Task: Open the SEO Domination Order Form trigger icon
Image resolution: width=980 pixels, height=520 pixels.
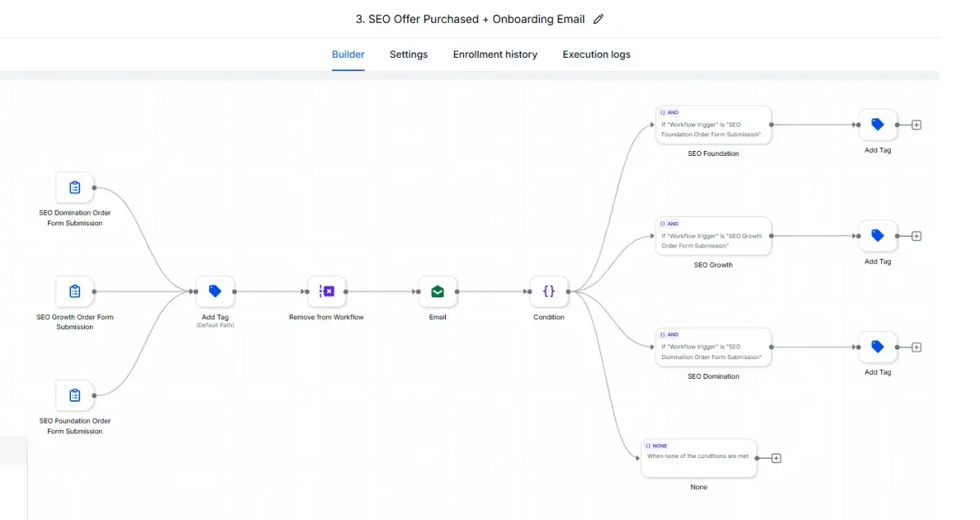Action: coord(75,188)
